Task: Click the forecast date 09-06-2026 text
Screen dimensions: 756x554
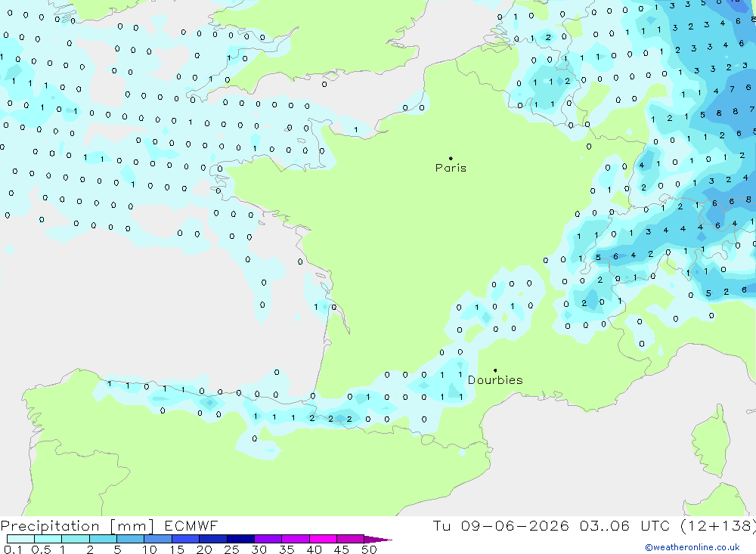Action: 514,525
